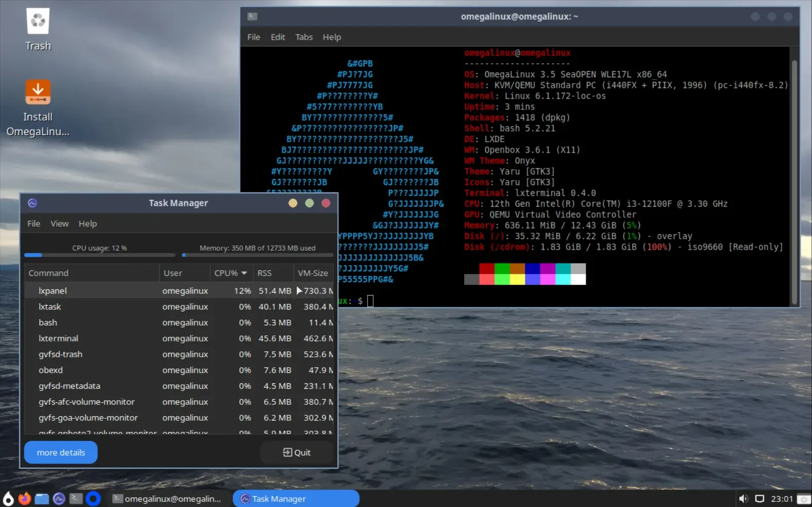The image size is (812, 507).
Task: Click the network monitor icon in the system tray
Action: coord(759,499)
